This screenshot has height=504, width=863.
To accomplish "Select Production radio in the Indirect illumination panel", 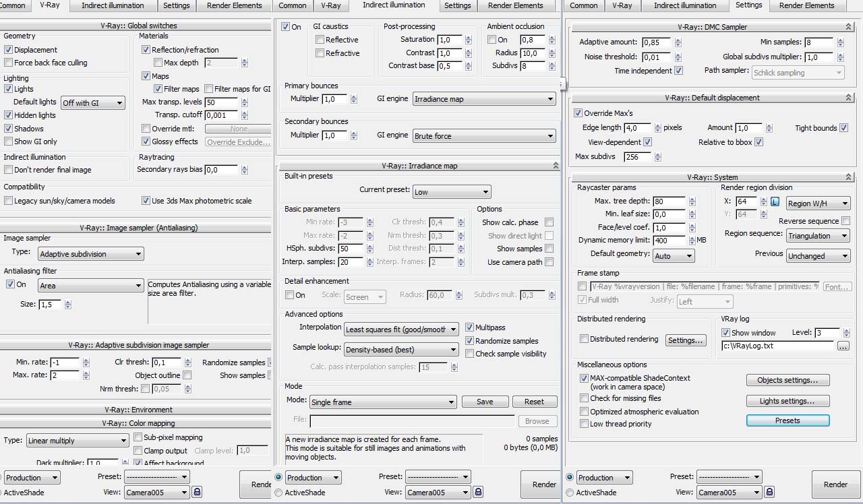I will click(x=279, y=477).
